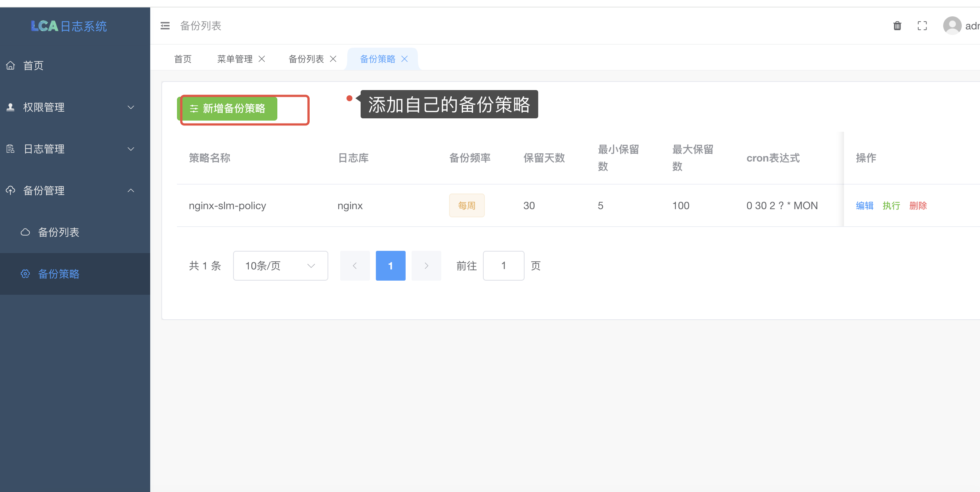
Task: Close the 菜单管理 tab with X
Action: click(x=262, y=59)
